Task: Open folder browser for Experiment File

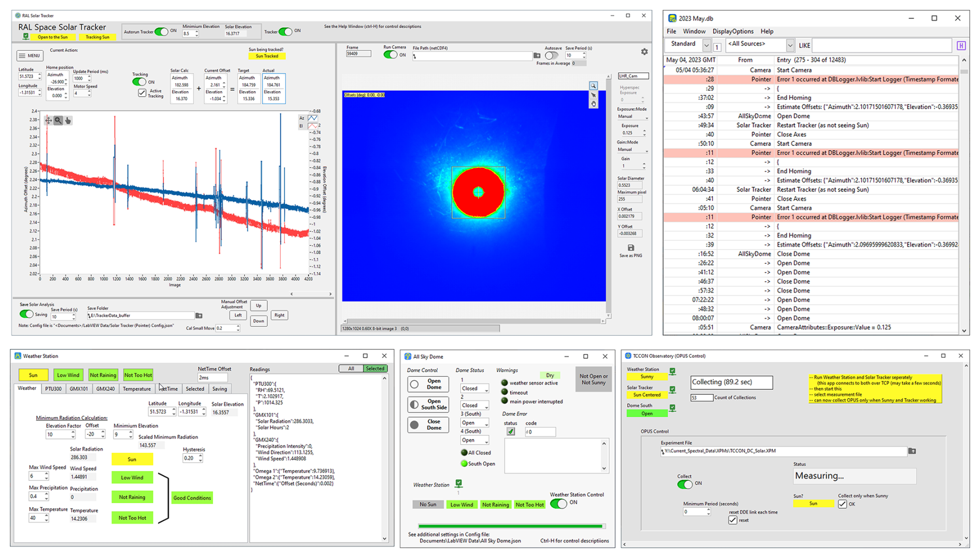Action: (912, 451)
